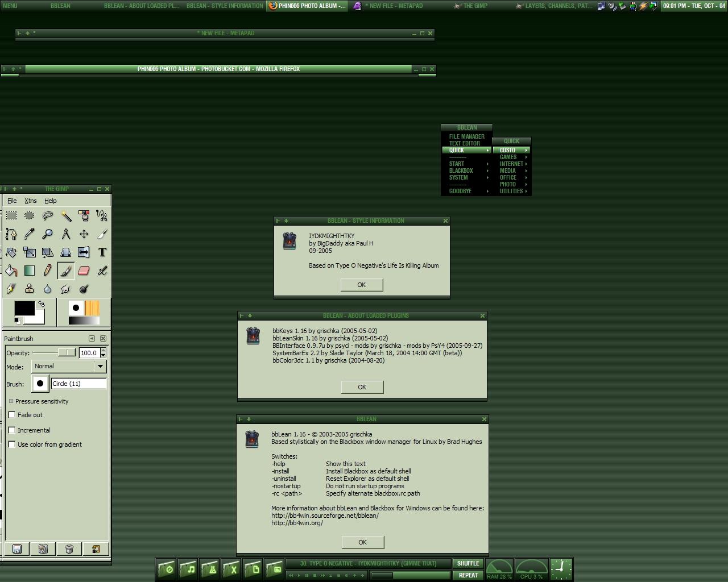728x582 pixels.
Task: Select the Zoom magnifier tool
Action: [x=48, y=234]
